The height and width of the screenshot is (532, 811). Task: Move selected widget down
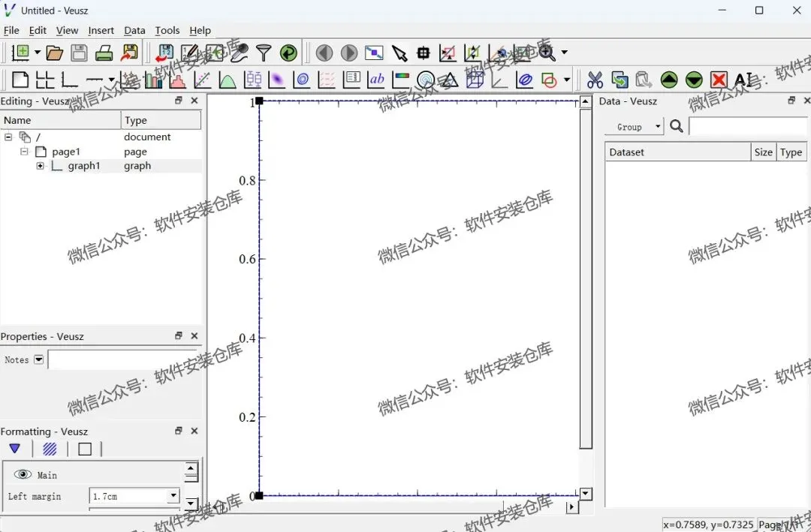pos(694,80)
